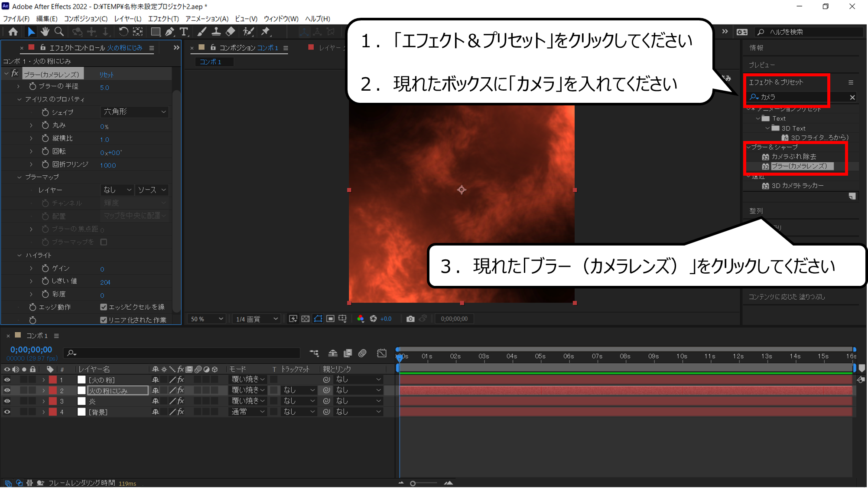Select the Rectangle shape tool
Screen dimensions: 868x488
(x=156, y=32)
